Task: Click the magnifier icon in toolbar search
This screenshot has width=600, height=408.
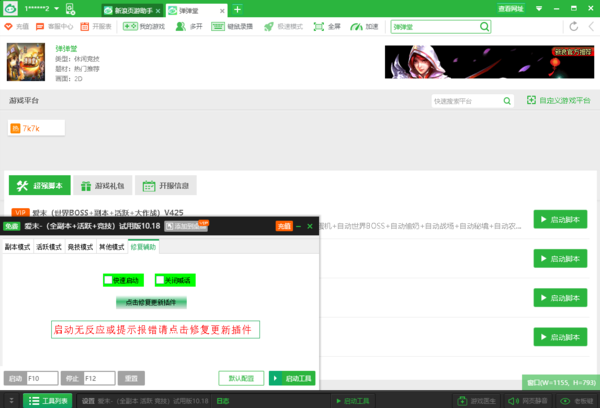Action: 484,26
